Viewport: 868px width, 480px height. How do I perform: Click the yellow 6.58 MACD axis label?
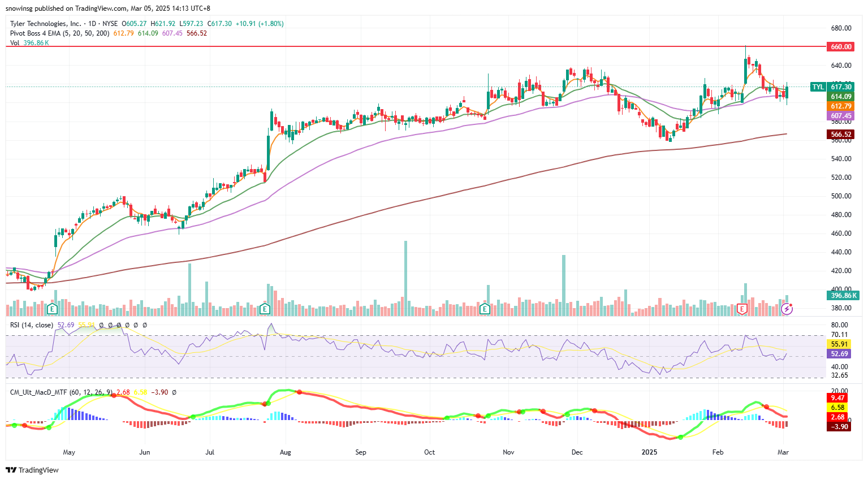pos(837,408)
